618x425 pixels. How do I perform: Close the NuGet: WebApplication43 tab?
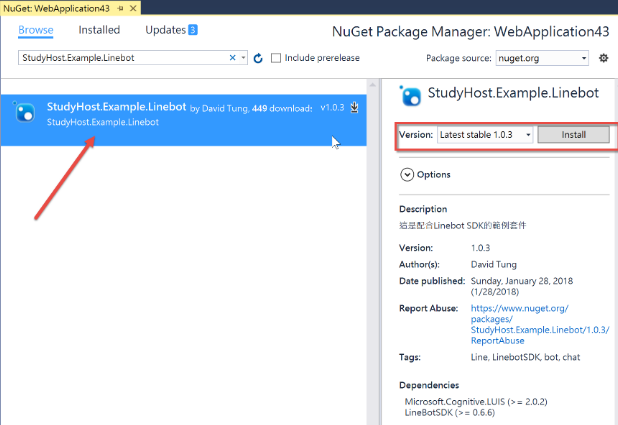133,8
